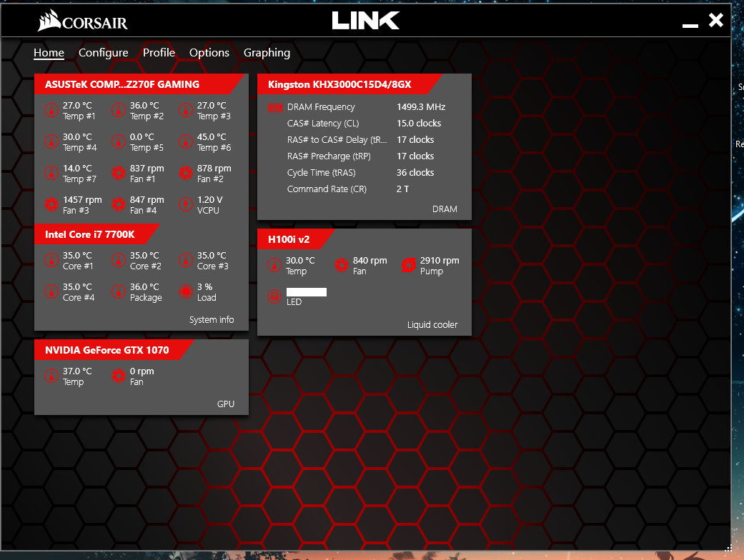Click the Core #1 temperature icon

[x=51, y=260]
